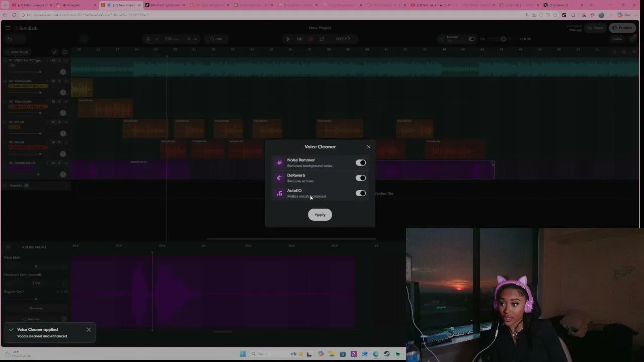Click the green checkmark in the notification
The height and width of the screenshot is (362, 644).
(11, 330)
